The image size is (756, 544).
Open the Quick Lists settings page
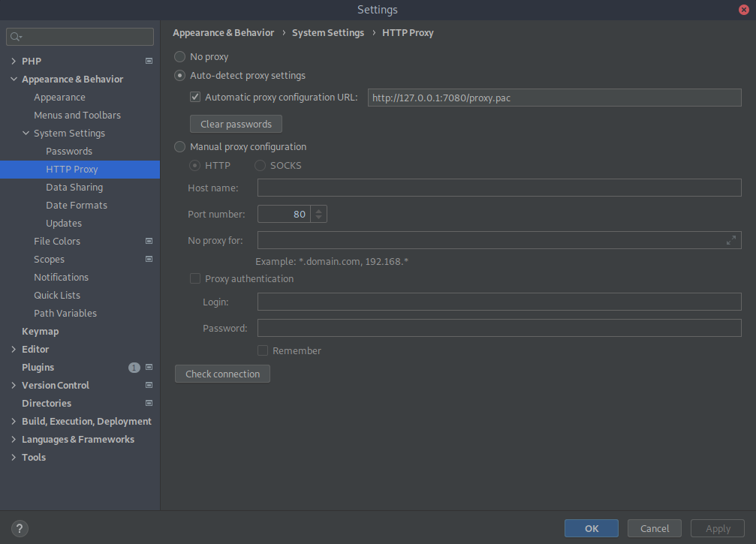[57, 296]
